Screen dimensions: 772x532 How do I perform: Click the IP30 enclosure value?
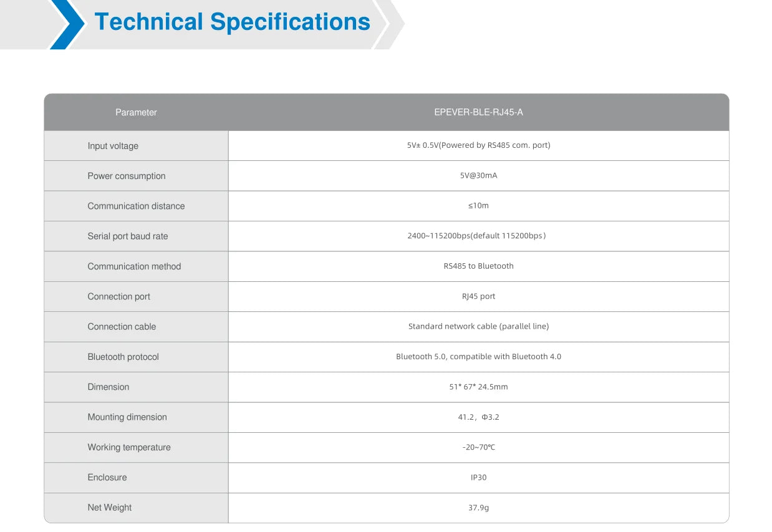478,477
